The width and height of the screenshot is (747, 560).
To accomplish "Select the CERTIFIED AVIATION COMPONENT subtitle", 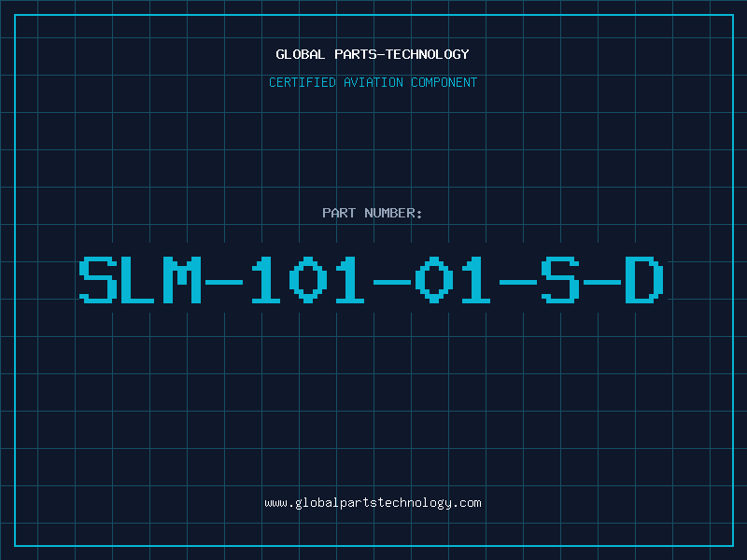I will [373, 82].
